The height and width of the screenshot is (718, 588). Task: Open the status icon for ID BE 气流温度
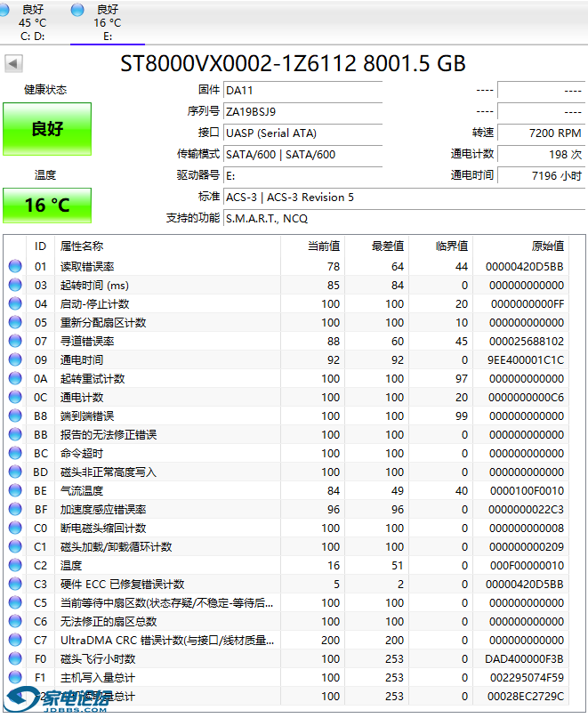(15, 490)
